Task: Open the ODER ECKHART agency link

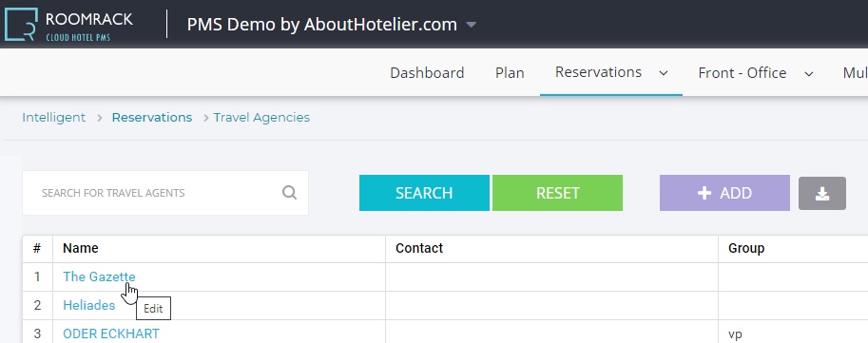Action: click(x=111, y=333)
